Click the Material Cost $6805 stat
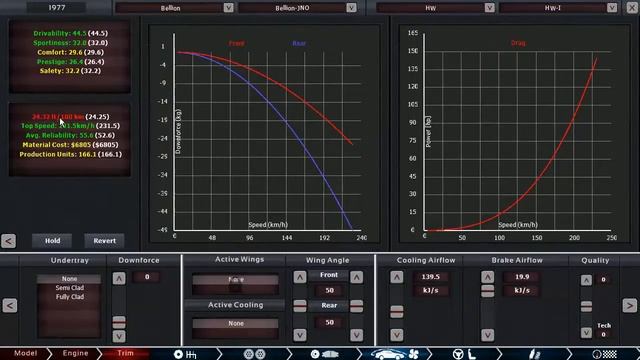This screenshot has height=360, width=640. pos(70,145)
